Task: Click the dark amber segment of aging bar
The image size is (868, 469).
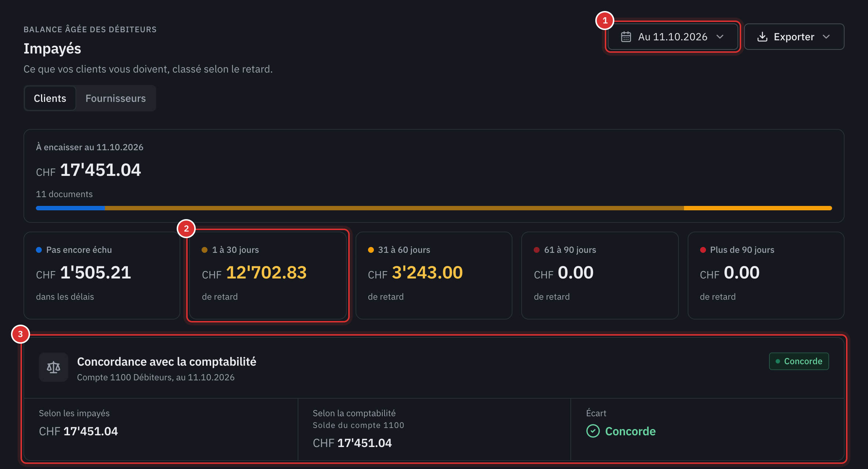Action: pyautogui.click(x=394, y=208)
